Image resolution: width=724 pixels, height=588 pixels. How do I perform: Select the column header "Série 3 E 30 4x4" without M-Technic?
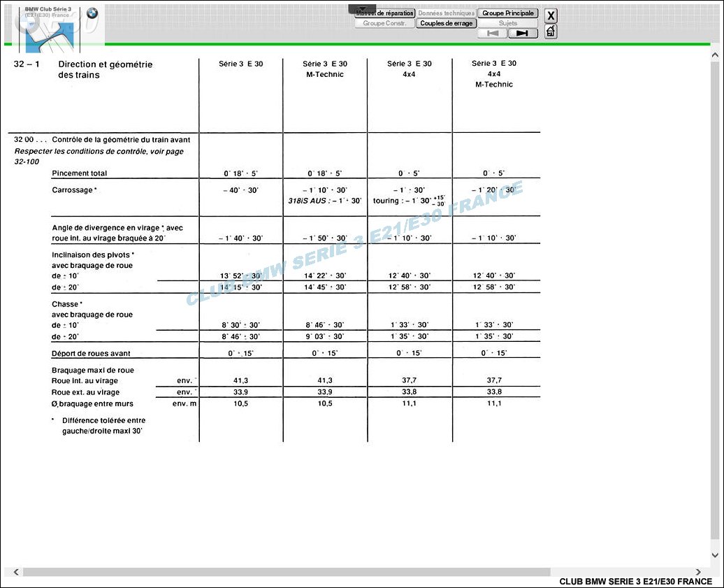410,69
